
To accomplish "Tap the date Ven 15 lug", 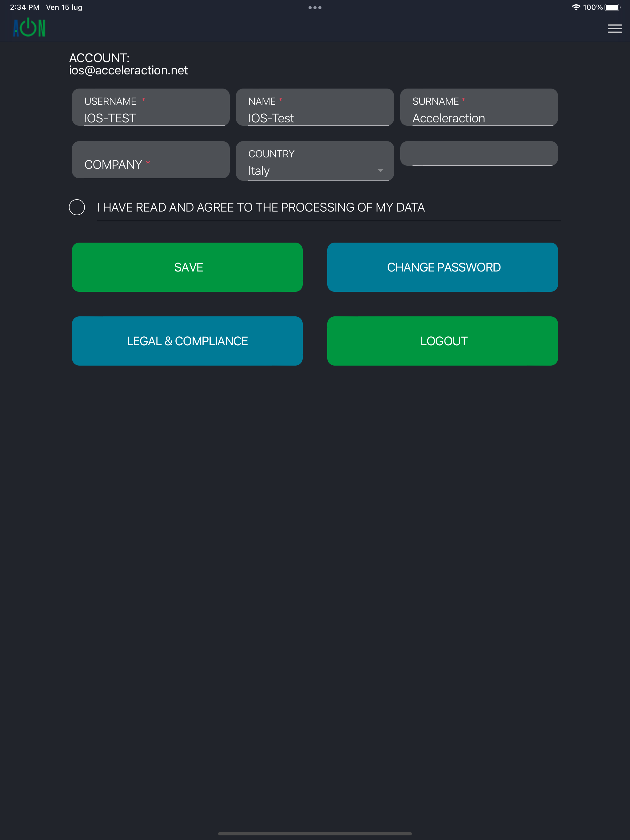I will tap(64, 7).
